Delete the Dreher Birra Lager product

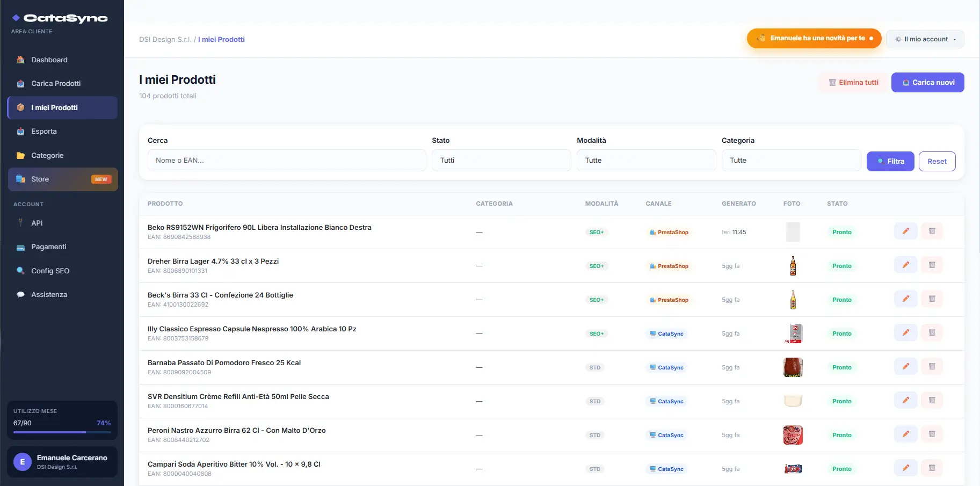pyautogui.click(x=932, y=265)
